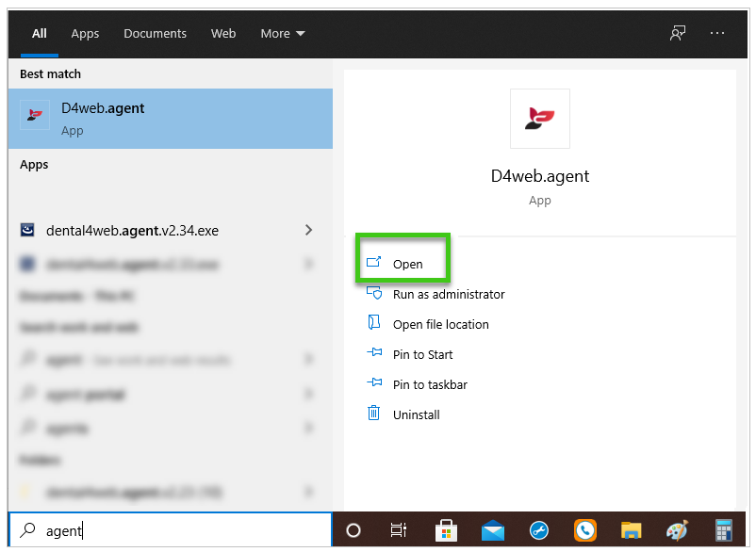
Task: Click the large D4web.agent app logo
Action: coord(540,119)
